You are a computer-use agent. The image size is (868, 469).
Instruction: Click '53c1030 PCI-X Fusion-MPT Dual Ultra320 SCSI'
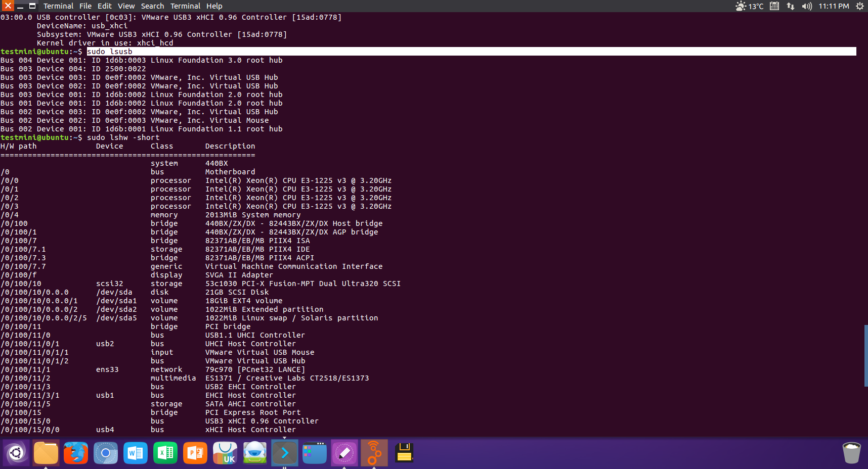303,284
